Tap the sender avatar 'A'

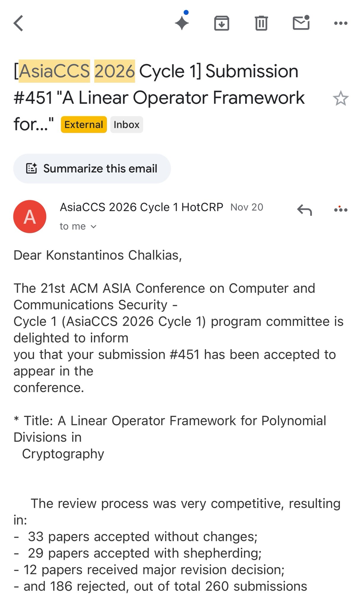tap(30, 217)
